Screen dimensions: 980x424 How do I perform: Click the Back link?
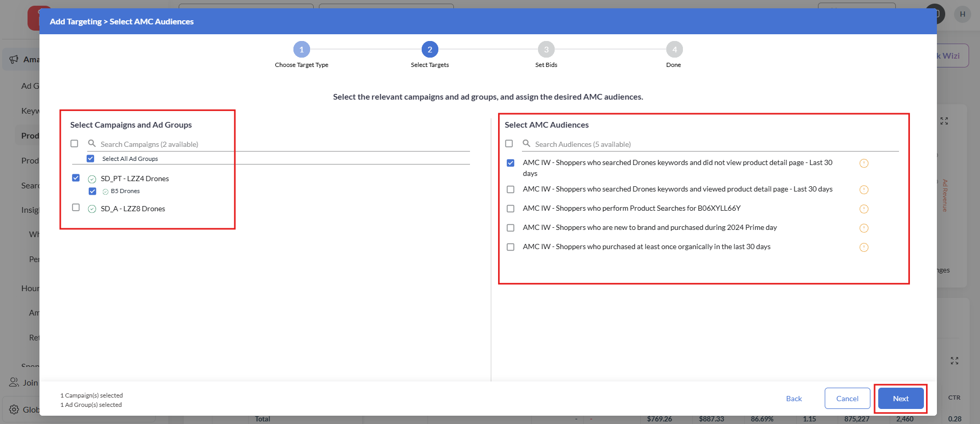coord(794,399)
